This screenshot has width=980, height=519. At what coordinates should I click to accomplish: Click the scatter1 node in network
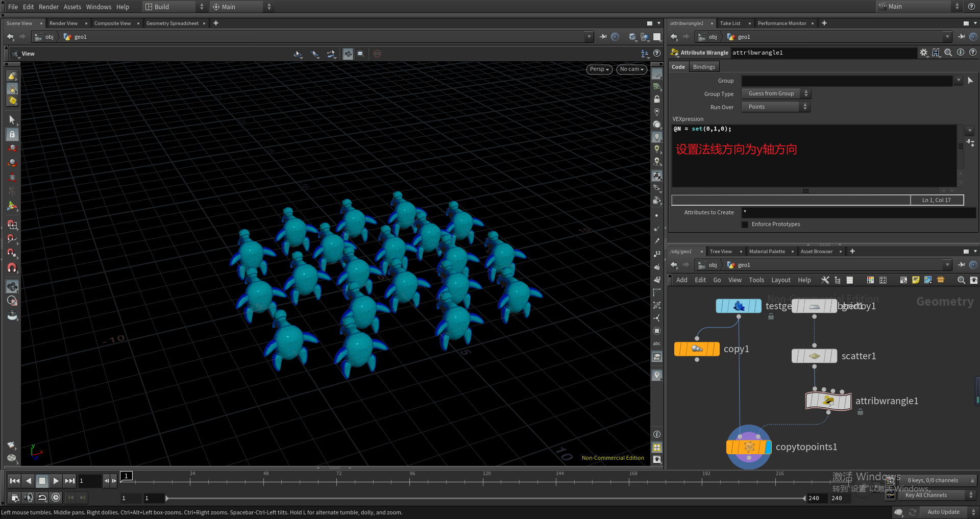pos(814,356)
